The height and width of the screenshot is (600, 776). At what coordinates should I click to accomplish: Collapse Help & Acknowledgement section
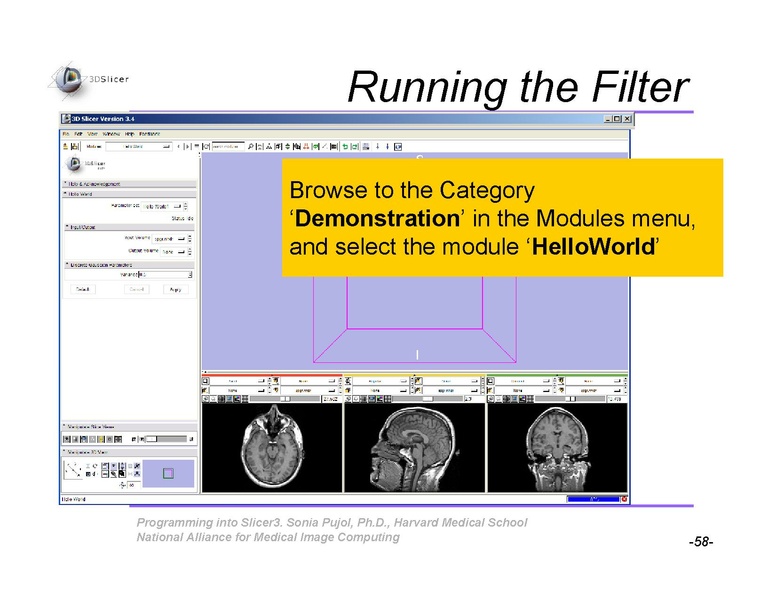pyautogui.click(x=130, y=184)
